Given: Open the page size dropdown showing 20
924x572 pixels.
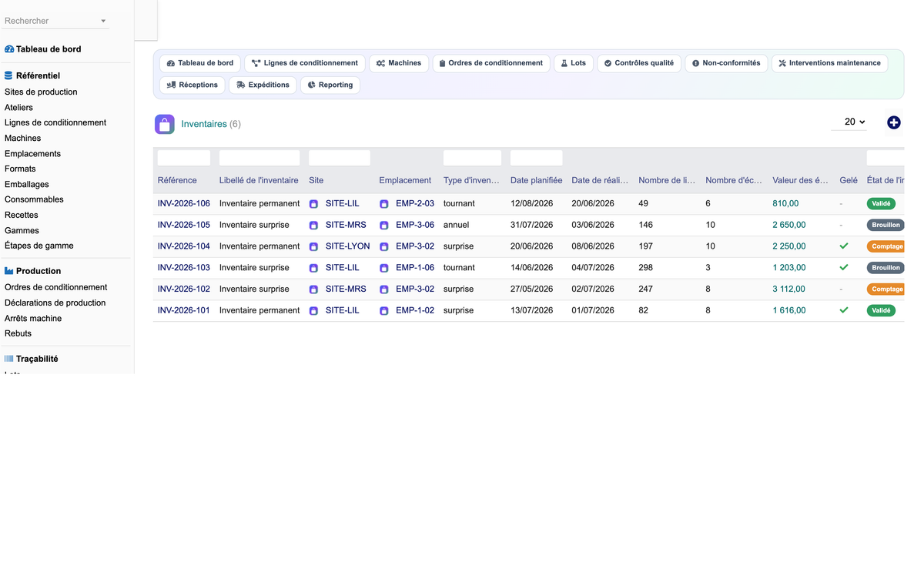Looking at the screenshot, I should click(849, 122).
